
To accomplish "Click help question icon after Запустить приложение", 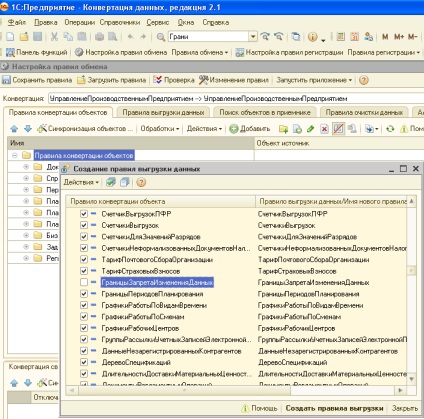I will [364, 80].
